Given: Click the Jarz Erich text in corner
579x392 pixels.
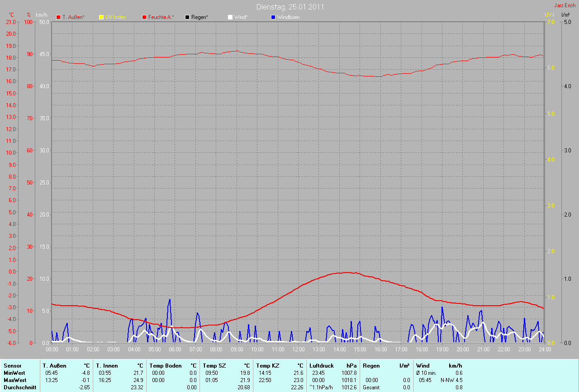Looking at the screenshot, I should click(565, 5).
